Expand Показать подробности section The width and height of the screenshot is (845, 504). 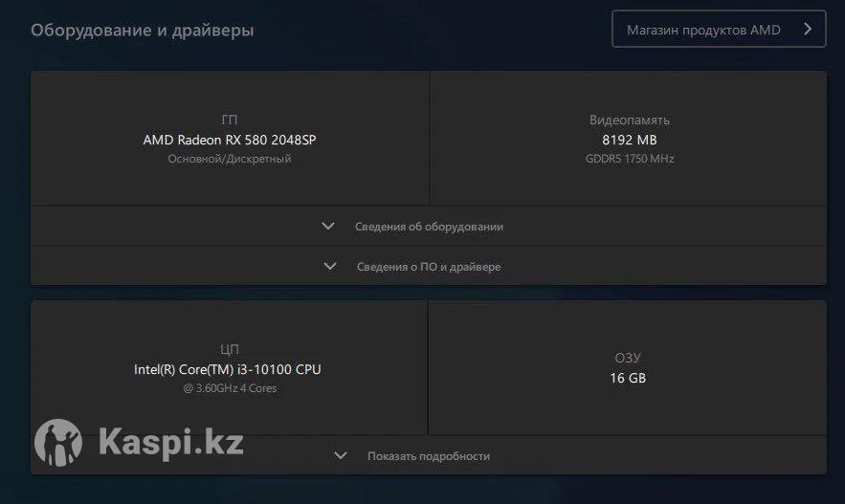point(429,455)
